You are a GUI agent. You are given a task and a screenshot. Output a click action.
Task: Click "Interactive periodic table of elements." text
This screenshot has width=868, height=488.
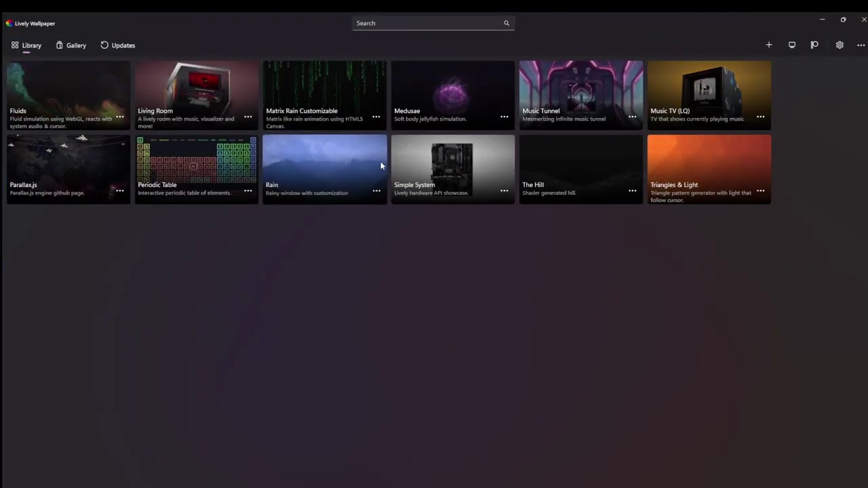click(x=184, y=193)
